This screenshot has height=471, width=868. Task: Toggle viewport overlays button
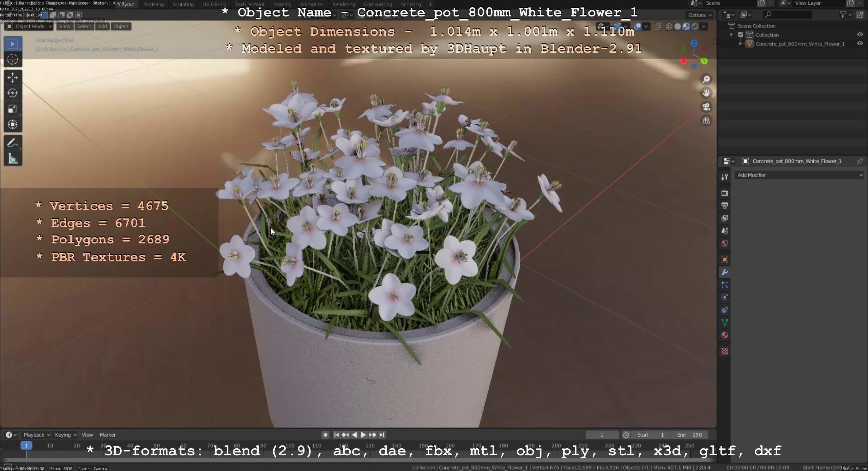tap(637, 26)
